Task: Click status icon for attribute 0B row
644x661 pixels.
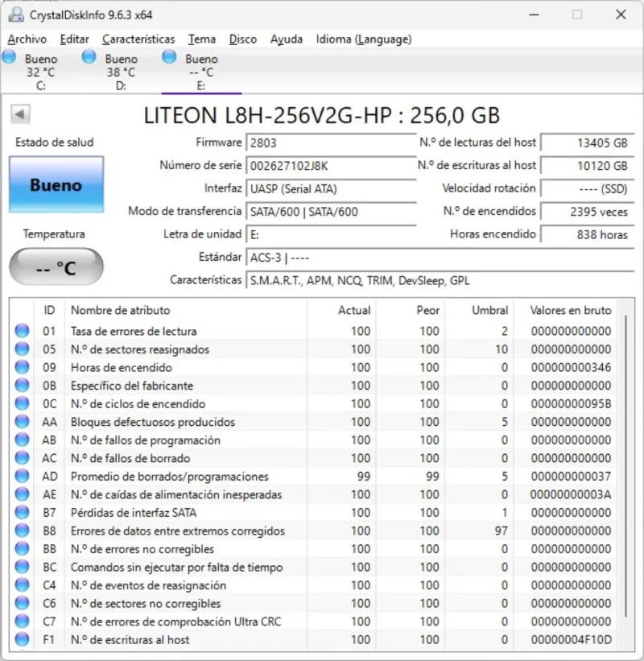Action: 22,386
